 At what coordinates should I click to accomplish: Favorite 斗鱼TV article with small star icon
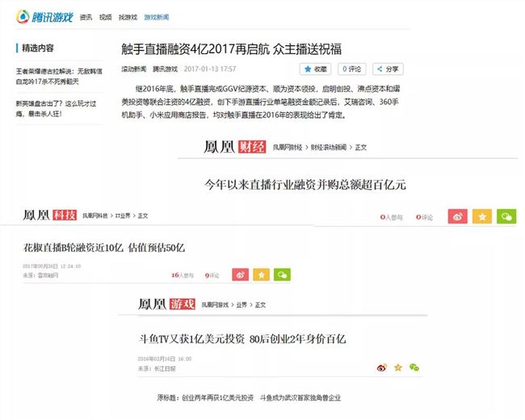coord(397,367)
